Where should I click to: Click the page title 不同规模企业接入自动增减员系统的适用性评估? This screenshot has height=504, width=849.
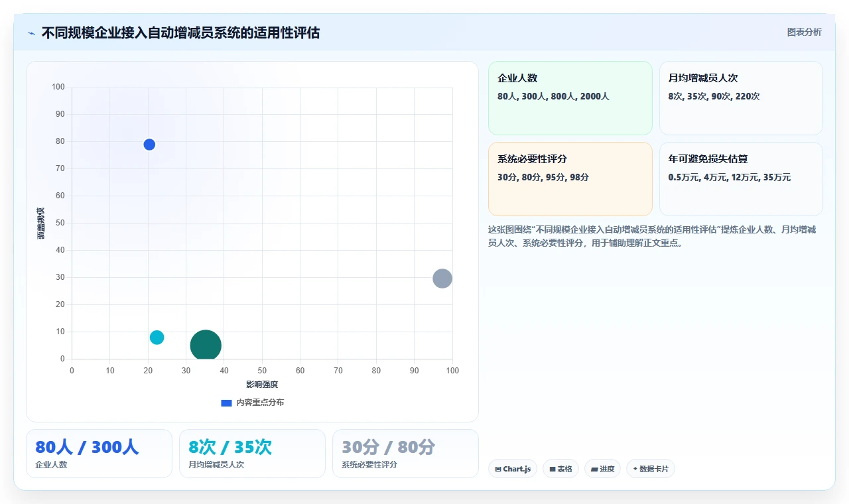180,32
